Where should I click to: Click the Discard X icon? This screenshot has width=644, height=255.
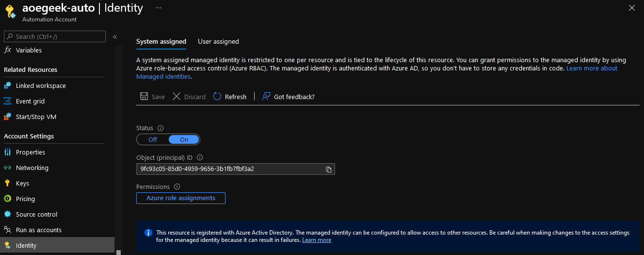177,97
